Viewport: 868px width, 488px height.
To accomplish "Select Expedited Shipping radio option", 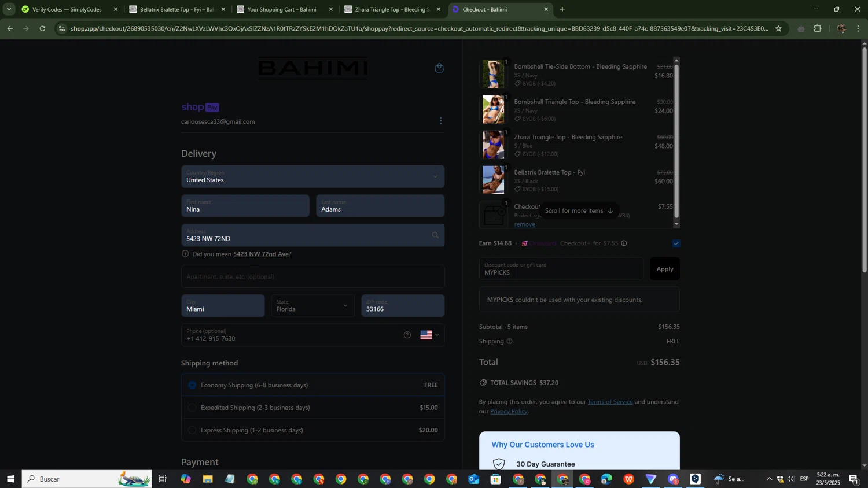I will [193, 408].
